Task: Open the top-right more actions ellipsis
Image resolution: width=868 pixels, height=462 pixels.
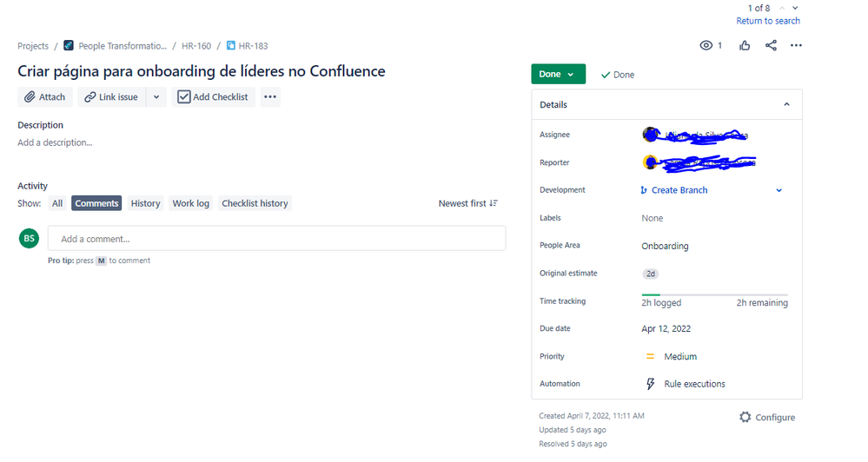Action: click(x=796, y=45)
